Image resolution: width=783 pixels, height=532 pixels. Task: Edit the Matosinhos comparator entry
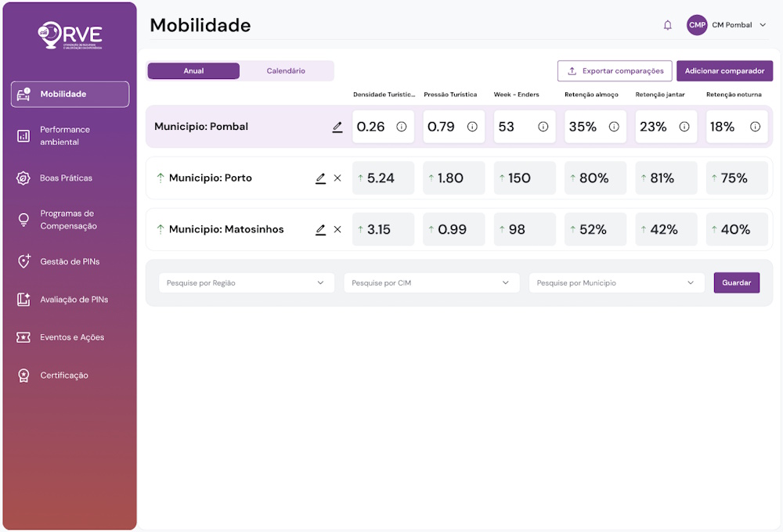[x=320, y=230]
